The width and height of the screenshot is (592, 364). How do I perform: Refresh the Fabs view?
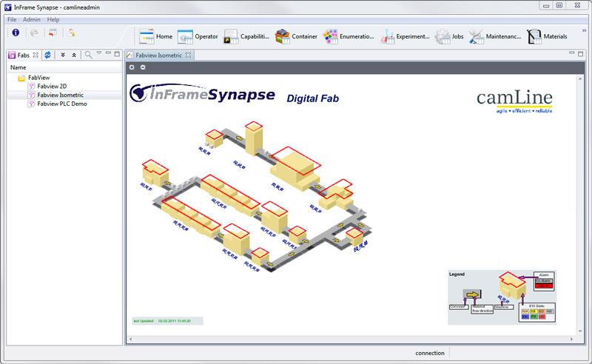point(47,55)
